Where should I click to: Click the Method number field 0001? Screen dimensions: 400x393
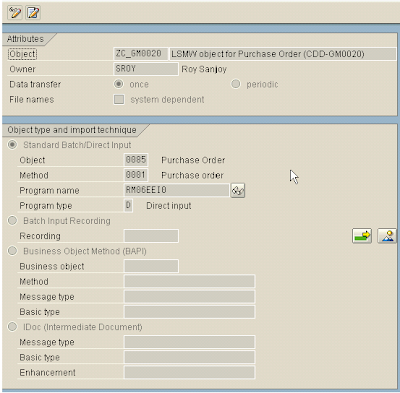pos(136,175)
